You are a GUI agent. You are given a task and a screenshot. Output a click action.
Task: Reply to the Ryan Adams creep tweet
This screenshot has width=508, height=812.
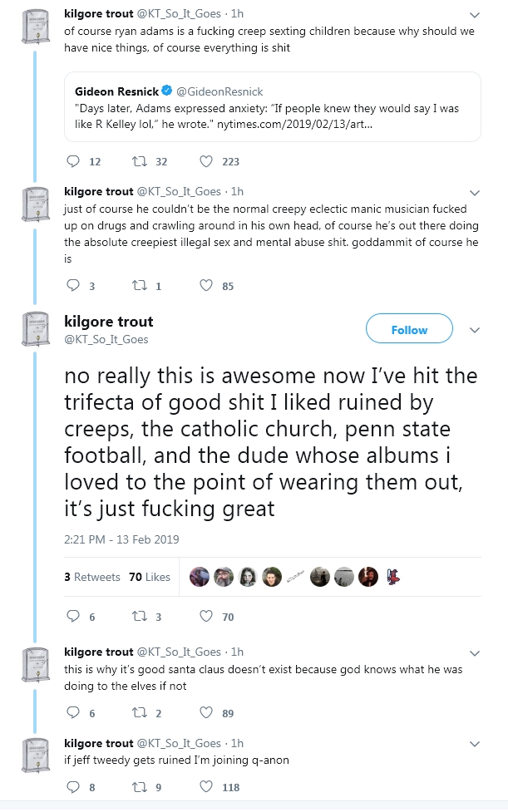click(x=72, y=162)
